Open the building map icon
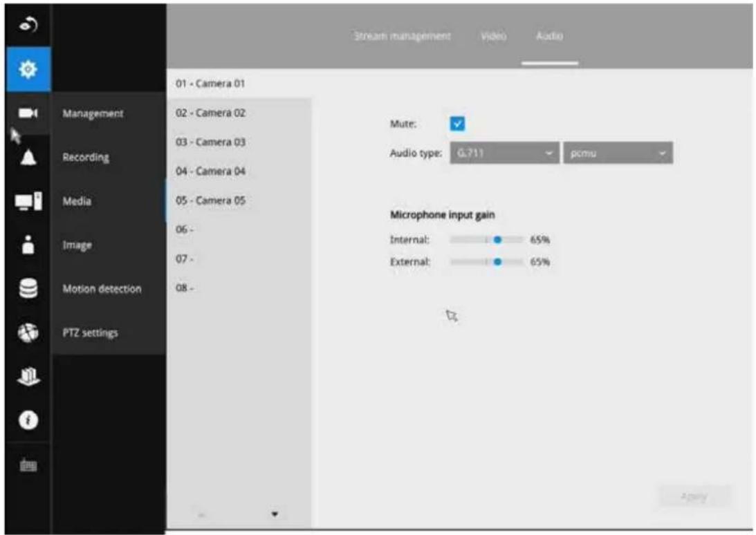Viewport: 756px width, 535px height. pyautogui.click(x=28, y=377)
